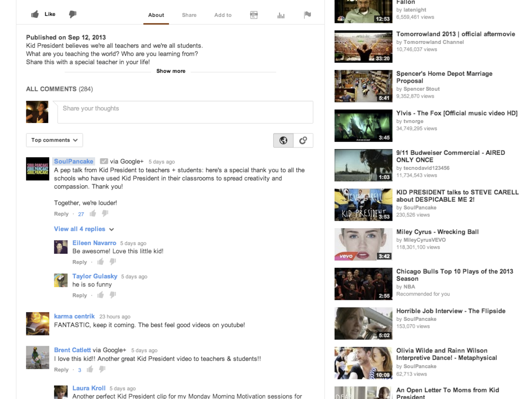Thumbs-down Brent Catlett's comment

(102, 369)
